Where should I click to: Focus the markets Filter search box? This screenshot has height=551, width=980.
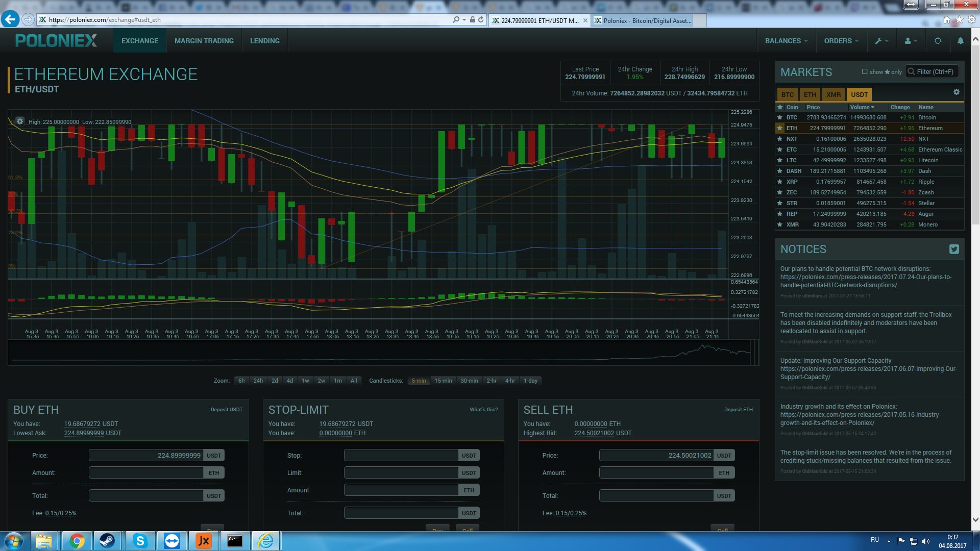pos(932,72)
